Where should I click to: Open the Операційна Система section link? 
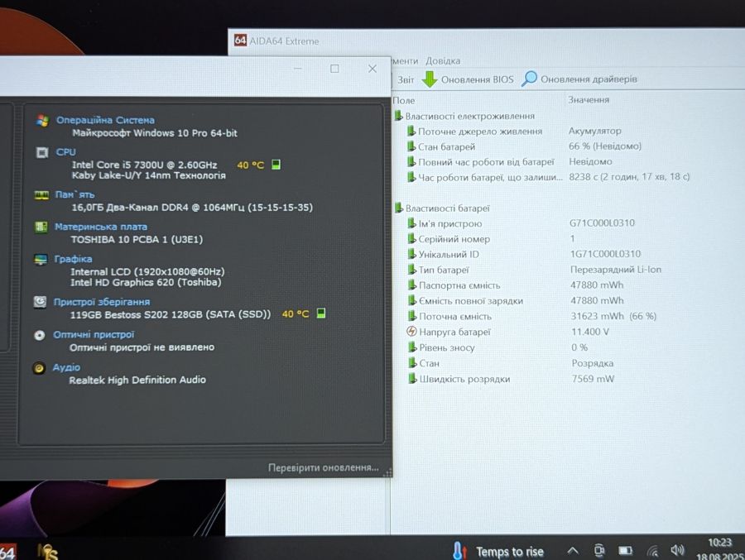pyautogui.click(x=105, y=120)
